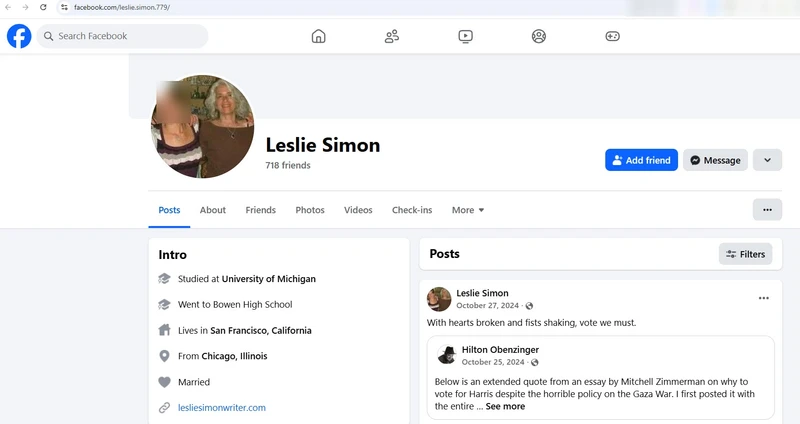Viewport: 800px width, 424px height.
Task: Expand the chevron dropdown next to Message
Action: pyautogui.click(x=767, y=160)
